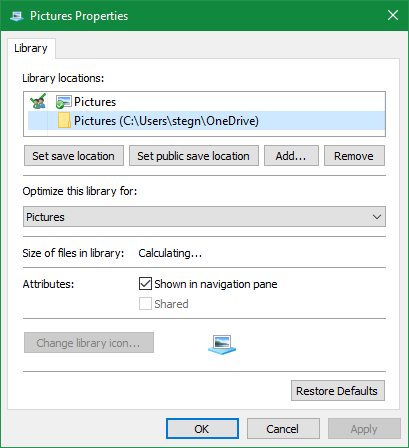Click the default save location checkmark icon
Screen dimensions: 409x448
(38, 101)
